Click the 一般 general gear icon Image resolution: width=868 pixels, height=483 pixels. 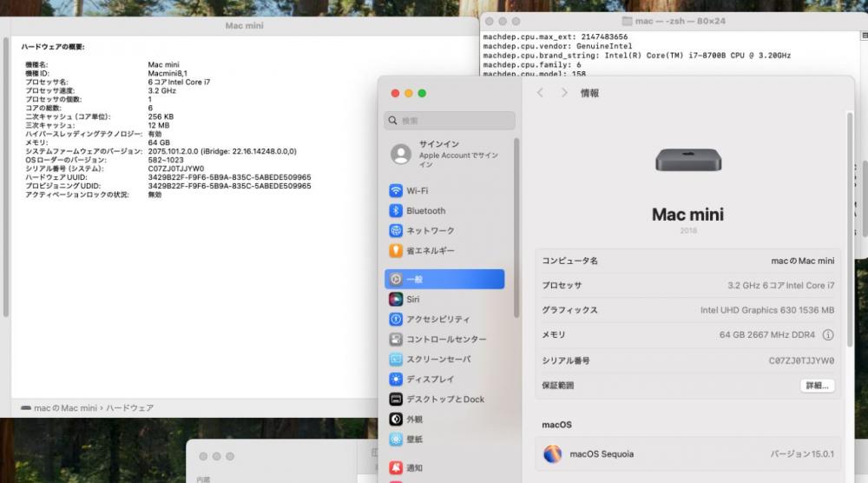click(395, 279)
